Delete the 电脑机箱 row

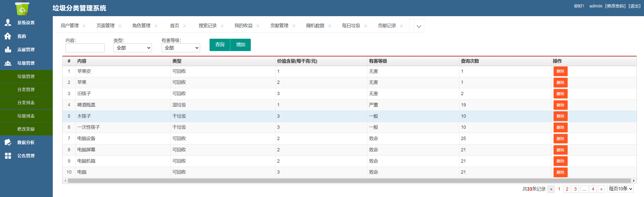point(560,161)
